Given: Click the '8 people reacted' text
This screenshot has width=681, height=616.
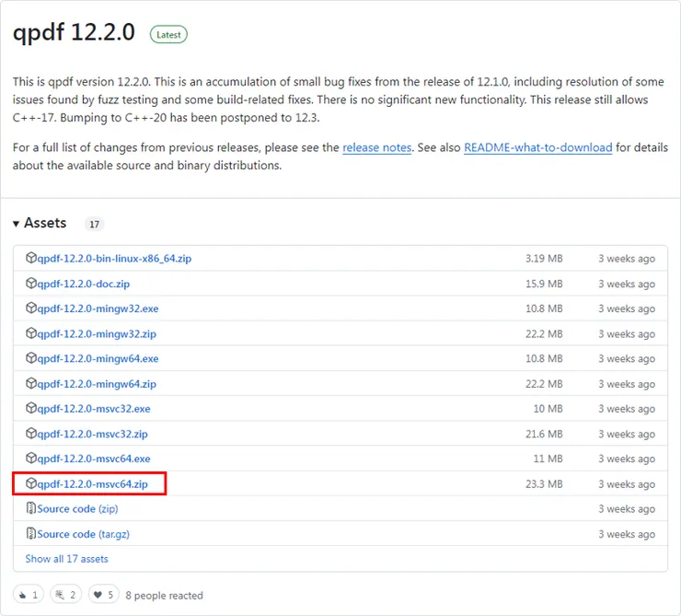Looking at the screenshot, I should click(x=164, y=595).
